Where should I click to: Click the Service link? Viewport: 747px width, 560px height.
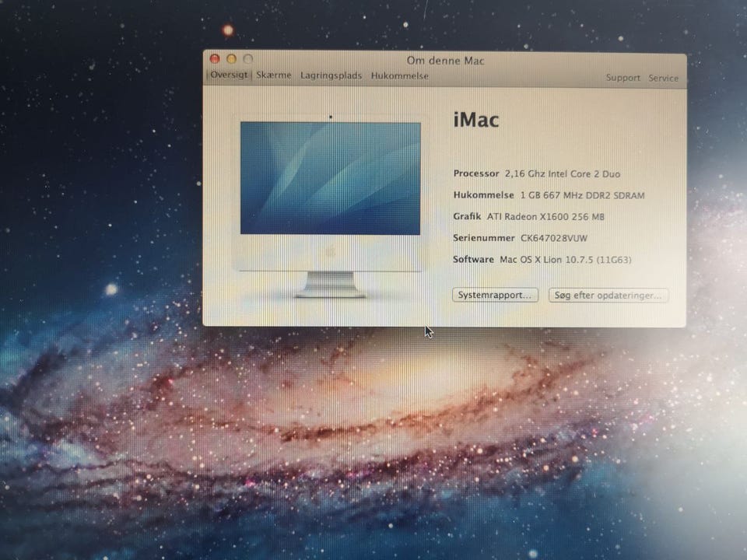pyautogui.click(x=663, y=78)
